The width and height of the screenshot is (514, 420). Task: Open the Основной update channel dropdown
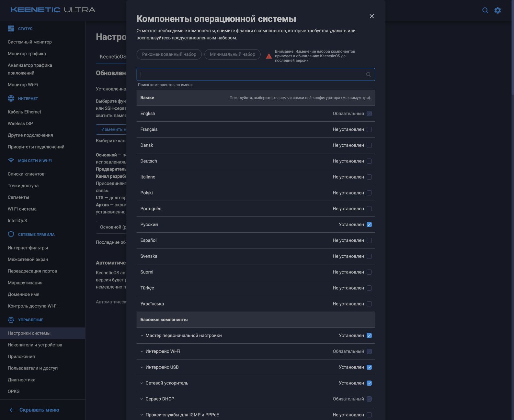[x=111, y=227]
